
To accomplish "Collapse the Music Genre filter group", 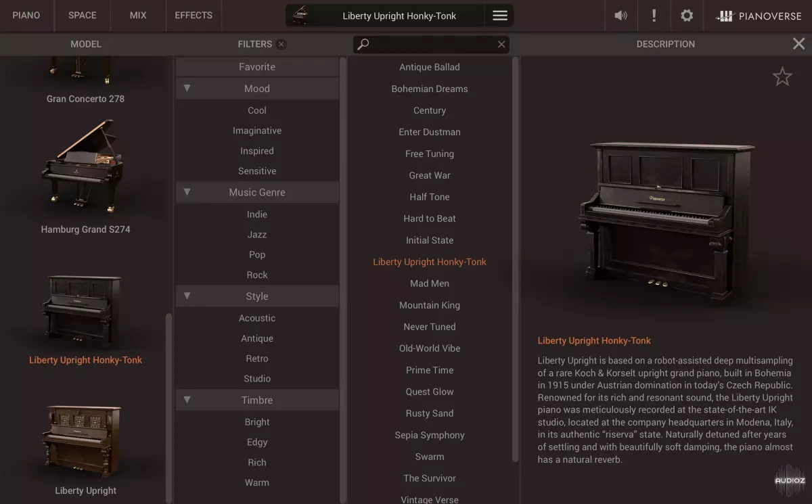I will pos(187,192).
